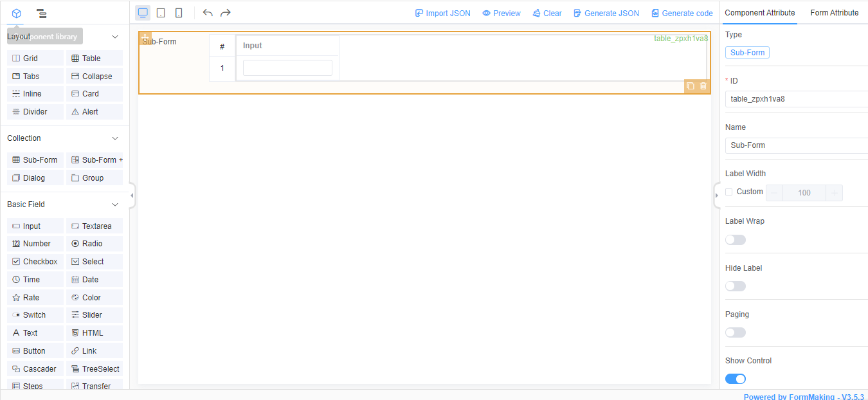Turn off the Show Control switch

click(x=736, y=379)
